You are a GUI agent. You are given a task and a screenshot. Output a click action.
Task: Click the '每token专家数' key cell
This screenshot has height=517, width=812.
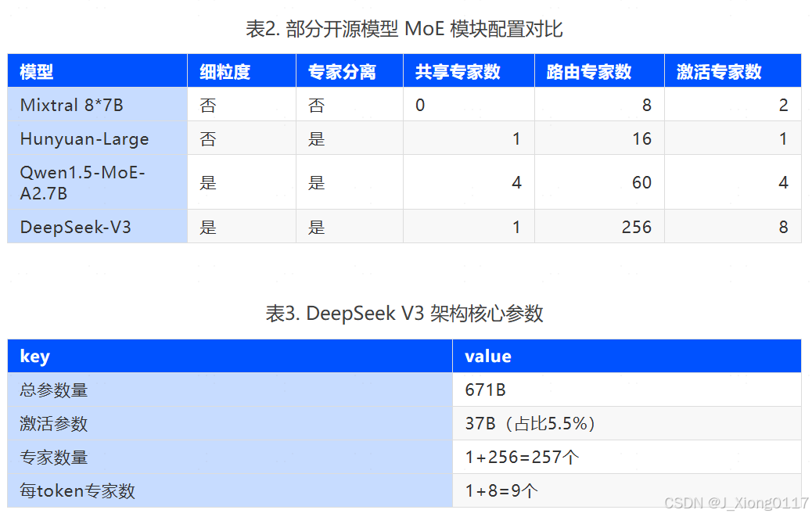[230, 490]
